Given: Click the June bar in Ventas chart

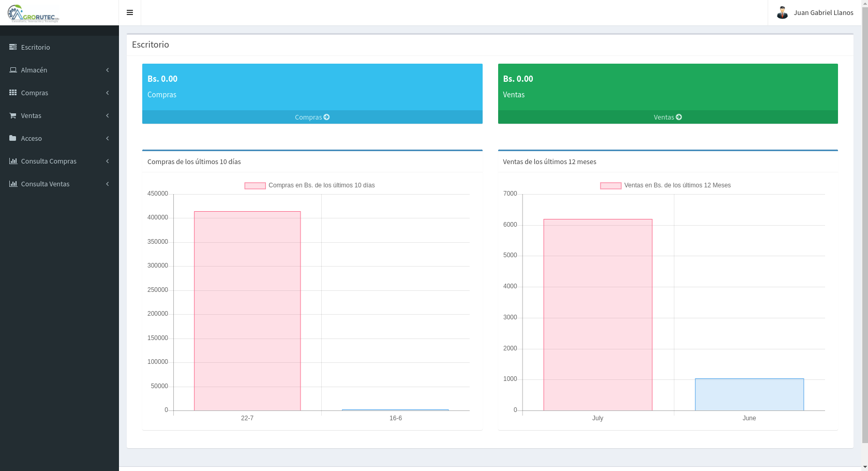Looking at the screenshot, I should 749,394.
